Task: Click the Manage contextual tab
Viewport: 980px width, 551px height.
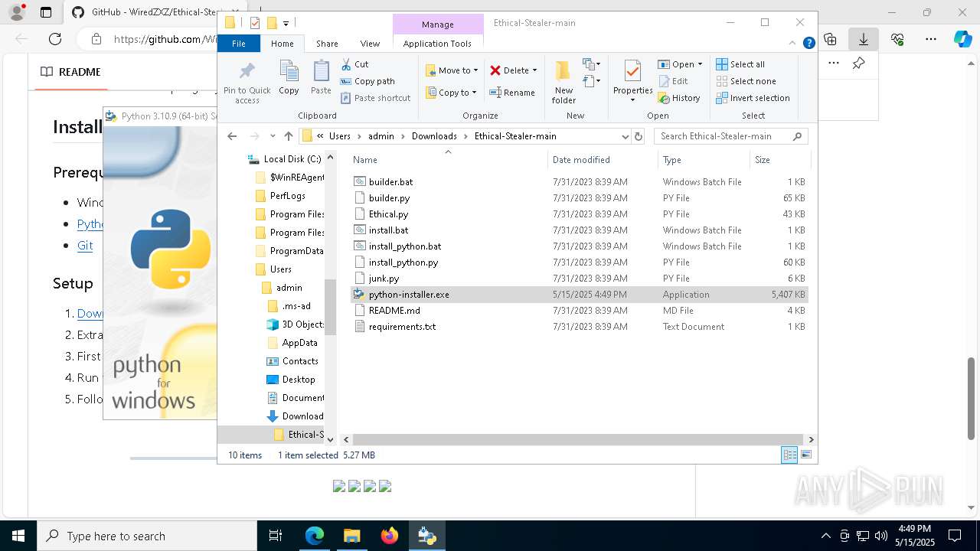Action: coord(438,24)
